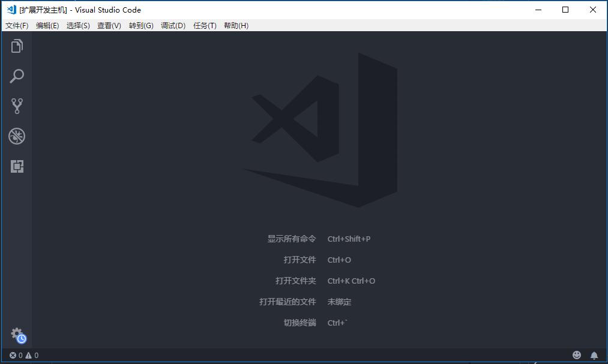This screenshot has width=608, height=364.
Task: Click the Ctrl+Shift+P shortcut text
Action: pos(349,239)
